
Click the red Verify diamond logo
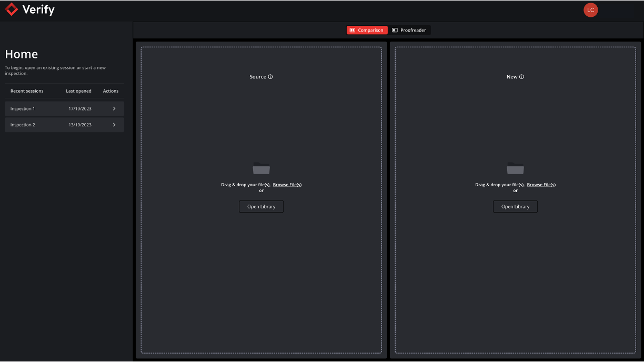[12, 9]
